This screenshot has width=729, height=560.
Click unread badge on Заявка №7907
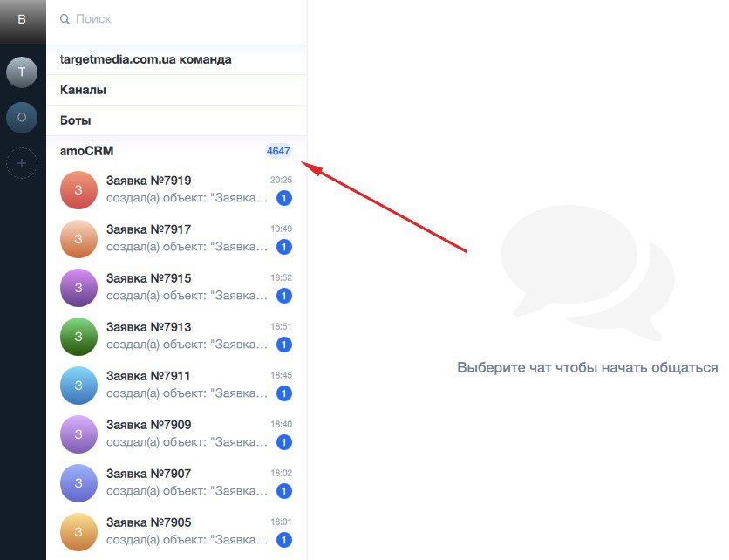tap(284, 491)
